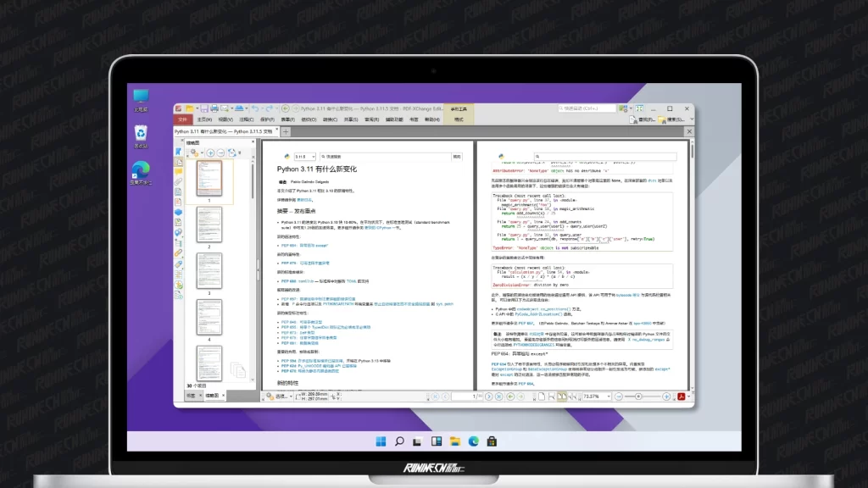Enable two-page facing layout in status bar
Image resolution: width=868 pixels, height=488 pixels.
tap(563, 396)
